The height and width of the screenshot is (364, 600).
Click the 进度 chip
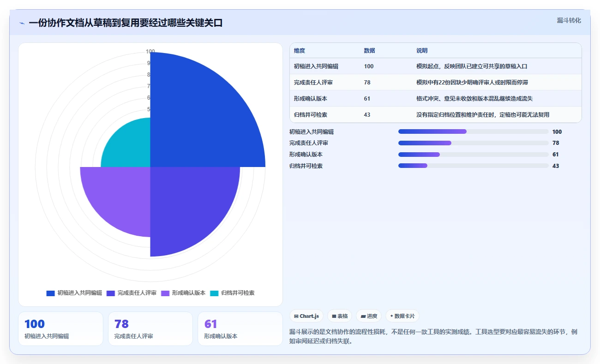click(369, 316)
